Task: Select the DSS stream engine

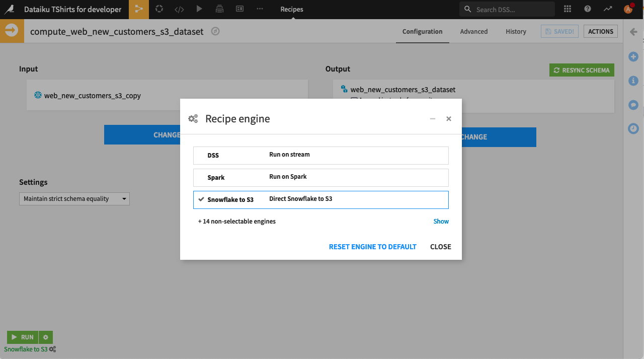Action: (x=320, y=155)
